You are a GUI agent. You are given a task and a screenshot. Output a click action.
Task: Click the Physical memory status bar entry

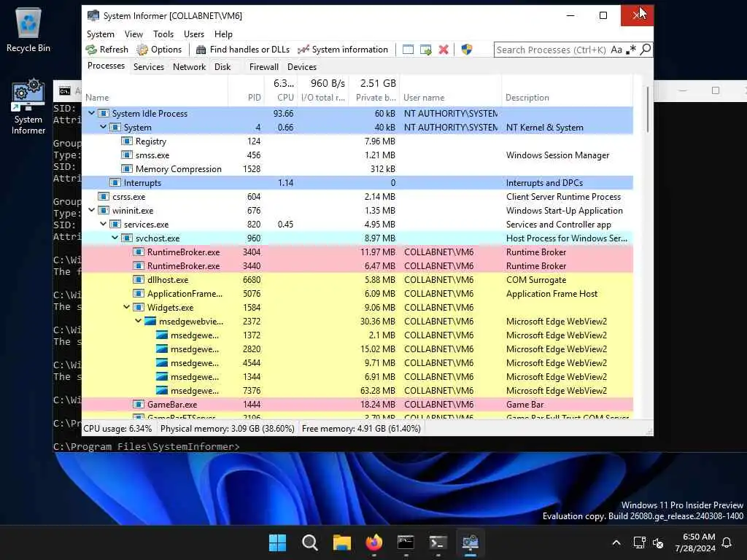pyautogui.click(x=228, y=429)
